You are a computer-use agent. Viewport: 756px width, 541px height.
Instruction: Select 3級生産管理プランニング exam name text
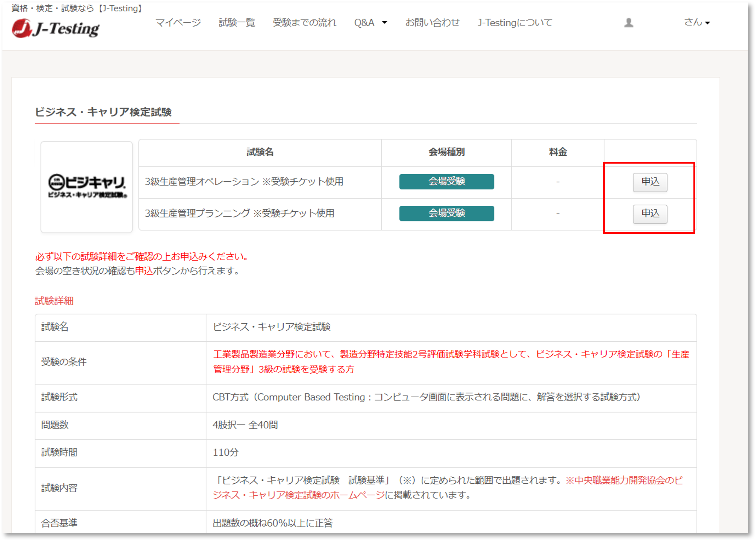point(239,213)
